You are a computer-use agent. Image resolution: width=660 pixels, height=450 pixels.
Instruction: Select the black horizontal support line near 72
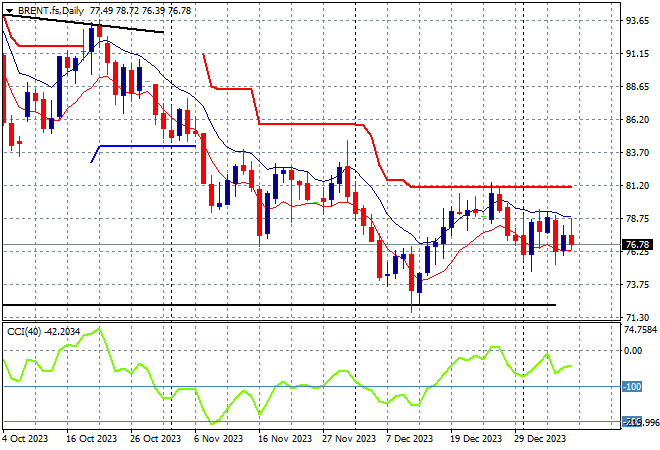pos(279,305)
